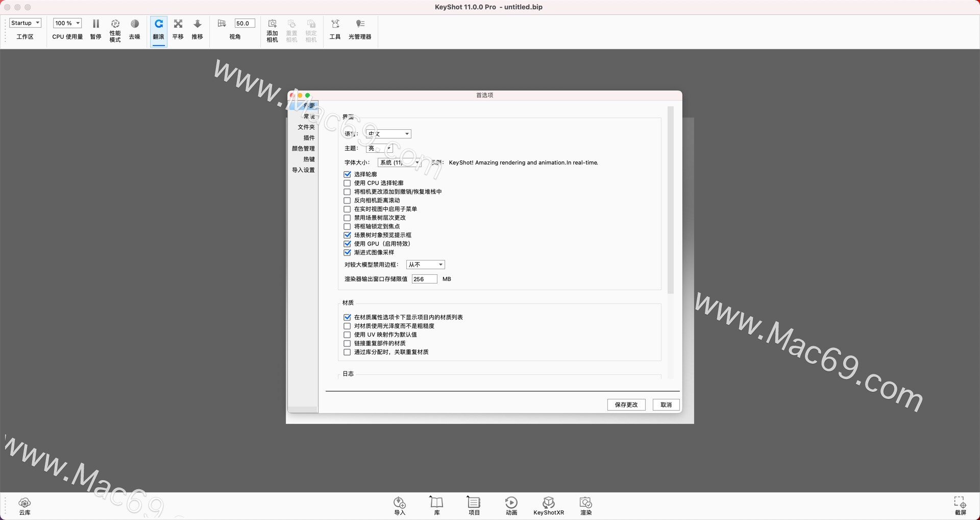Check 将枢轴锁定到焦点 option

(x=348, y=227)
